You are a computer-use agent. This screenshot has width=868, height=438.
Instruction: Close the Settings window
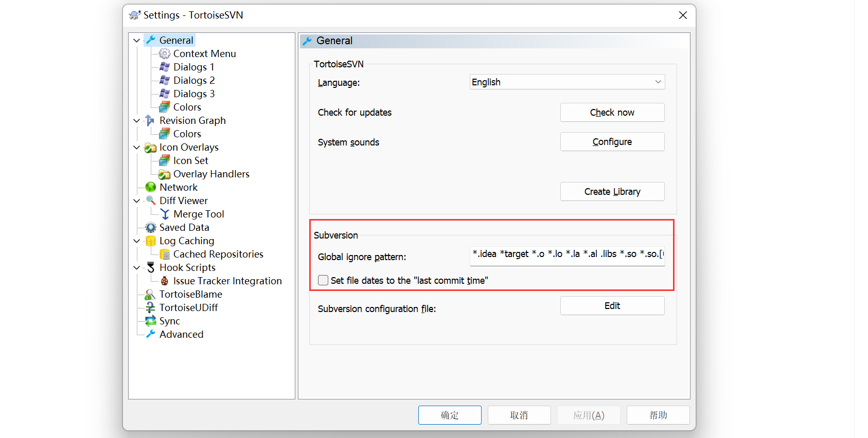click(x=683, y=15)
